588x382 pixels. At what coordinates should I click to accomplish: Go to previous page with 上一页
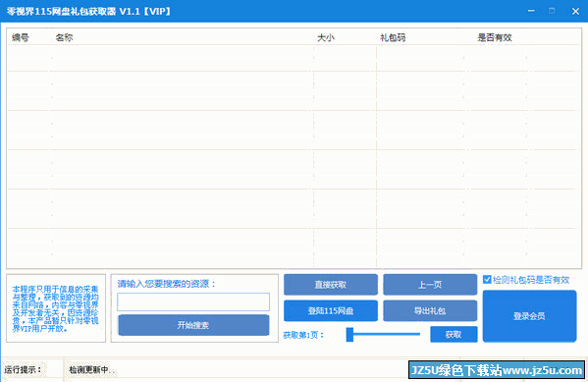point(430,285)
